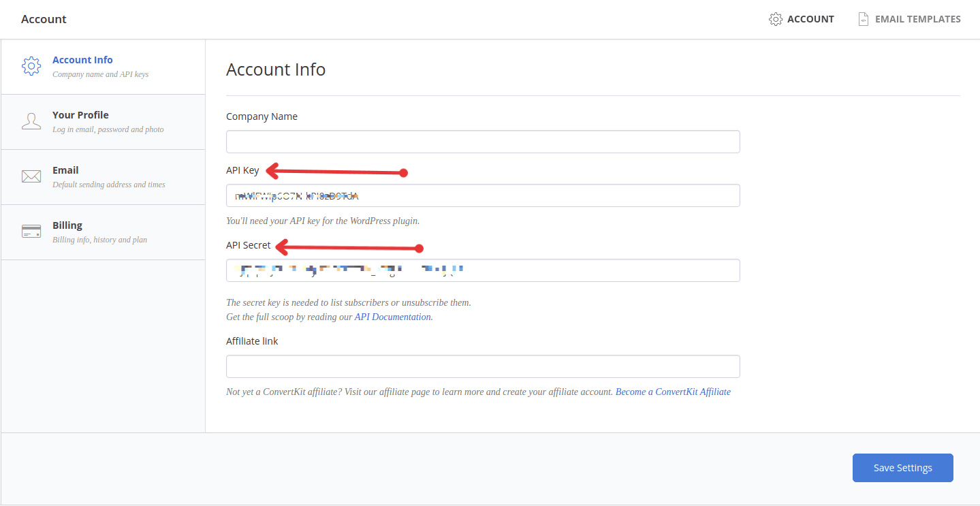The height and width of the screenshot is (506, 980).
Task: Click 'Default sending address and times' subtitle
Action: [109, 185]
